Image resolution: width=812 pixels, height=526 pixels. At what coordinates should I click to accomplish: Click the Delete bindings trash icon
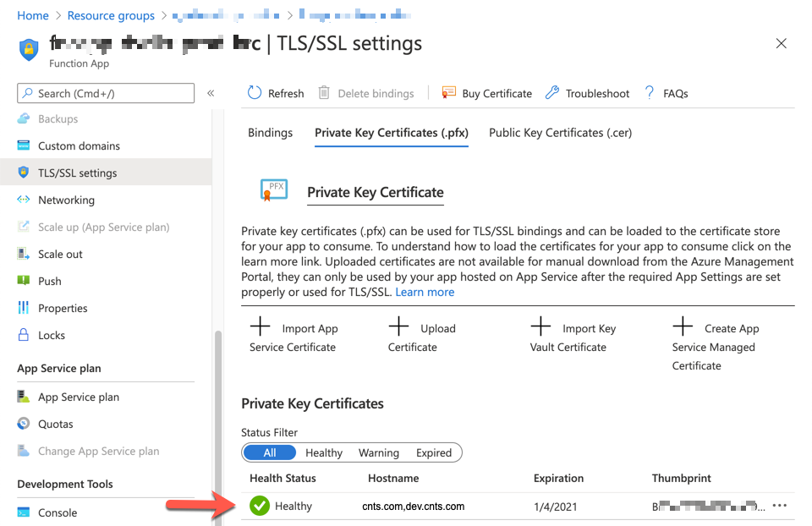[x=324, y=93]
